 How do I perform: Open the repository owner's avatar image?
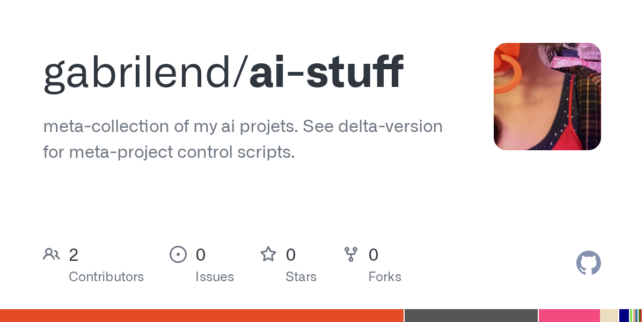[547, 97]
